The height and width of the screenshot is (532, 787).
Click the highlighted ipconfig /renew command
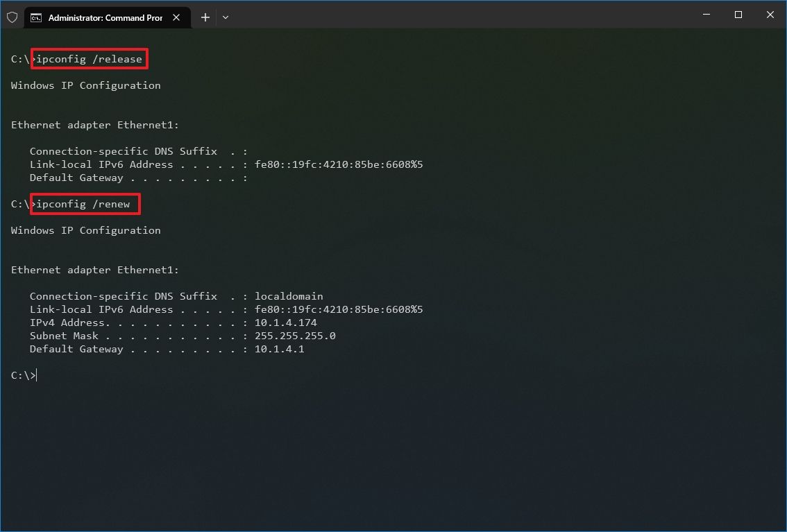[x=85, y=204]
